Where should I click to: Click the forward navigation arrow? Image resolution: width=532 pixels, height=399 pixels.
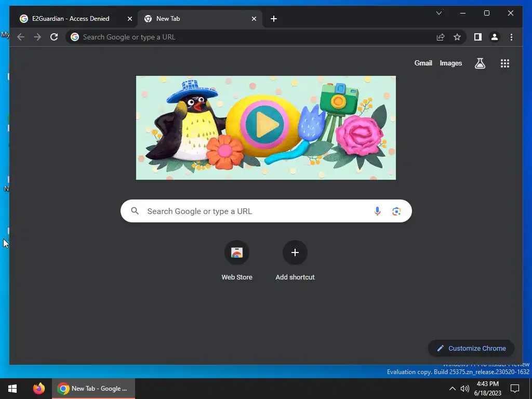pyautogui.click(x=37, y=37)
